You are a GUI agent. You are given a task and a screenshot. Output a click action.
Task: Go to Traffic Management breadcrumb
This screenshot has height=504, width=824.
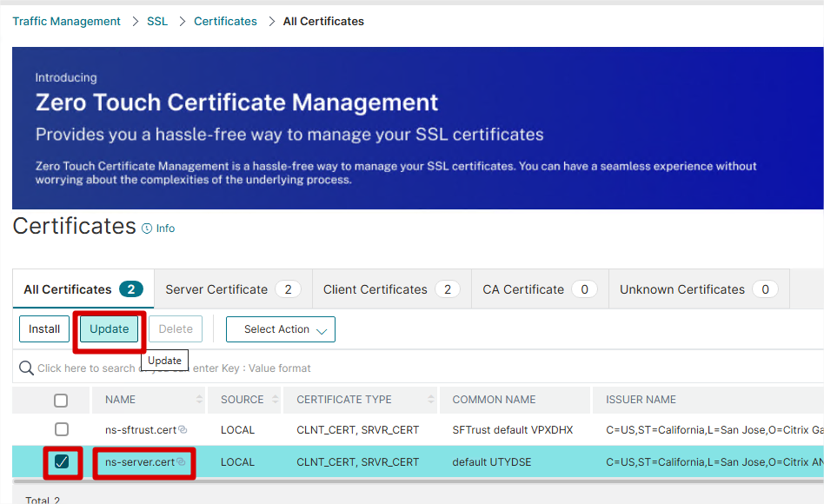66,22
